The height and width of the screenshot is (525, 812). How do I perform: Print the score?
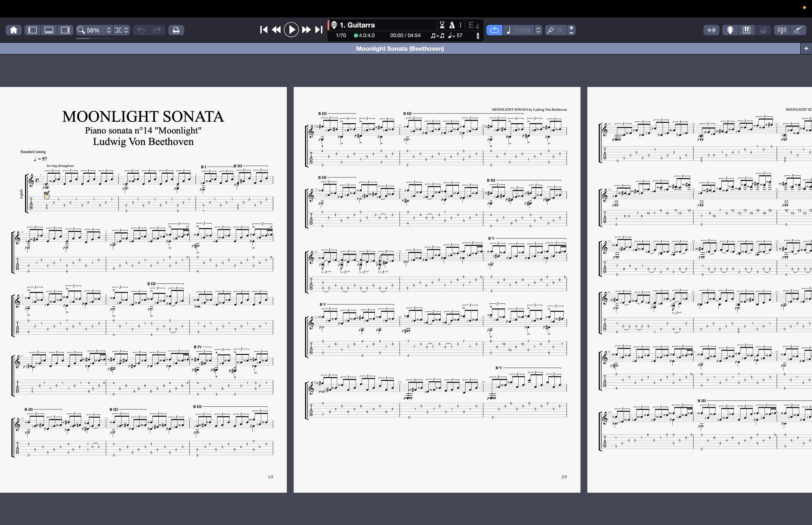click(176, 30)
